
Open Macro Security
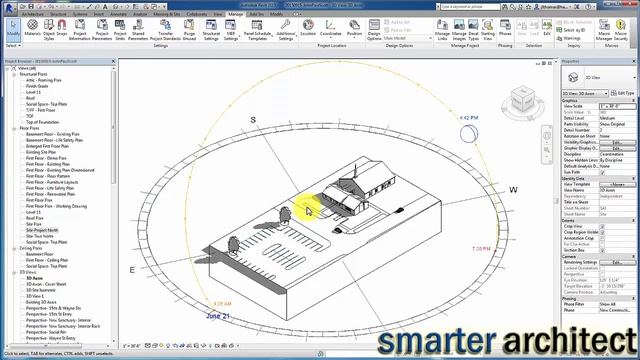tap(621, 29)
